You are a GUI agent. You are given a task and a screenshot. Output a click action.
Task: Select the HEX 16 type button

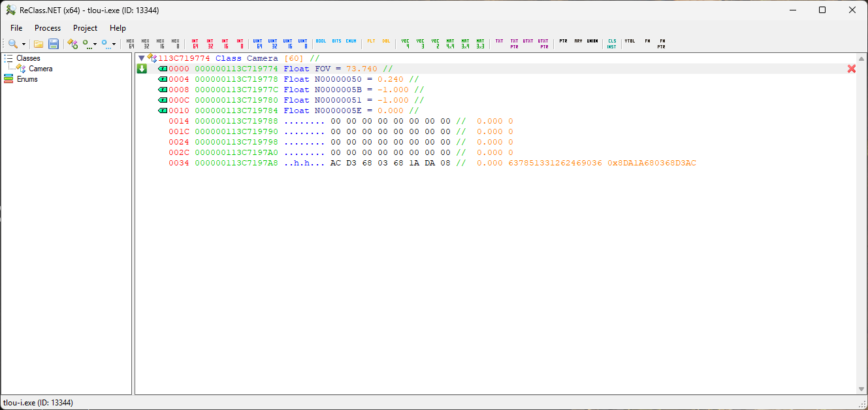pyautogui.click(x=161, y=44)
